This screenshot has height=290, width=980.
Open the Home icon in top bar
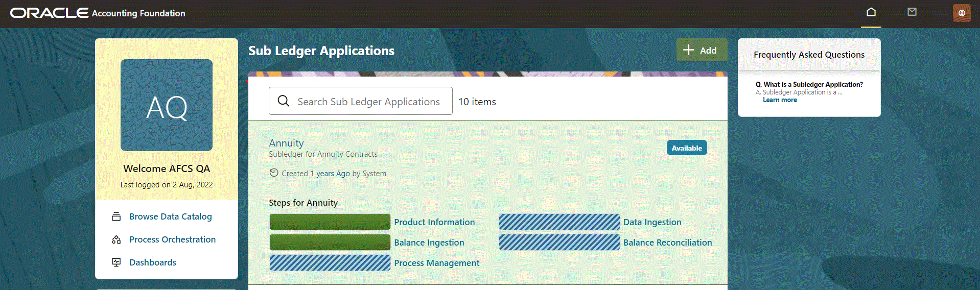871,12
